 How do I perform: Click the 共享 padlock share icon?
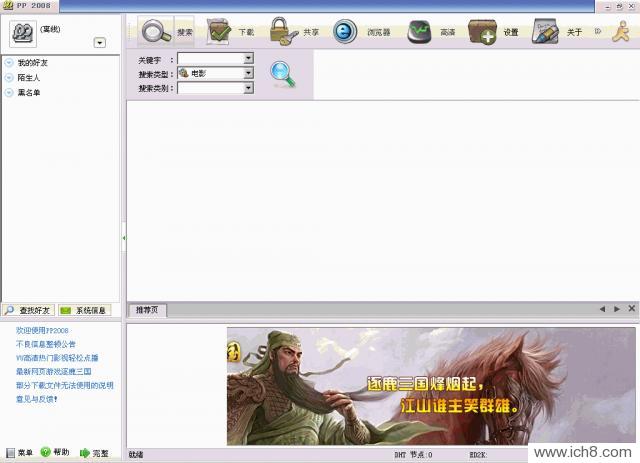click(x=284, y=31)
